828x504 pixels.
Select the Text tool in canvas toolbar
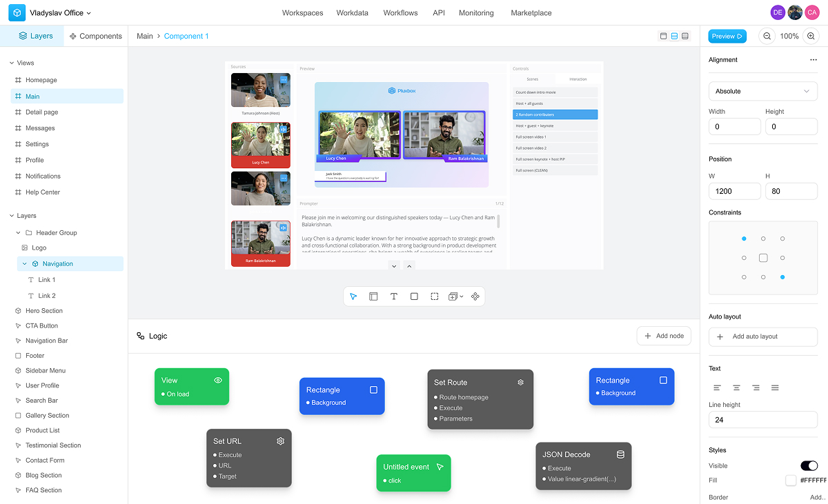pos(394,296)
